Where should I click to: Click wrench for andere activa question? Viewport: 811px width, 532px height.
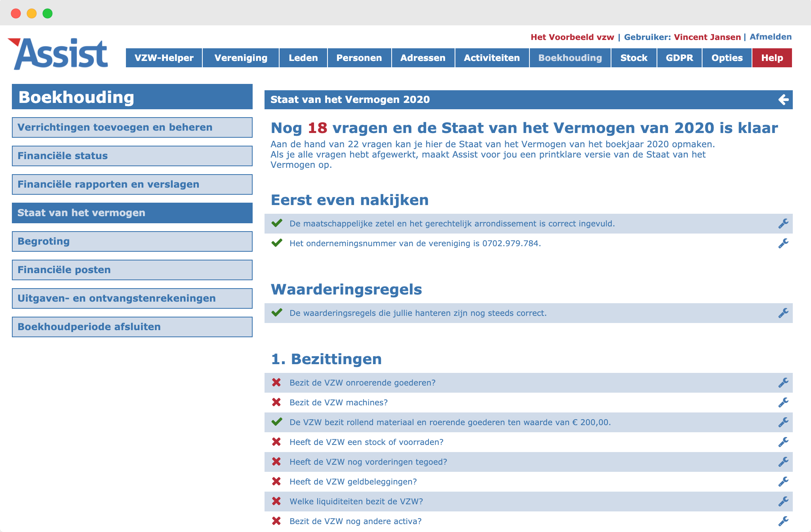(x=783, y=521)
